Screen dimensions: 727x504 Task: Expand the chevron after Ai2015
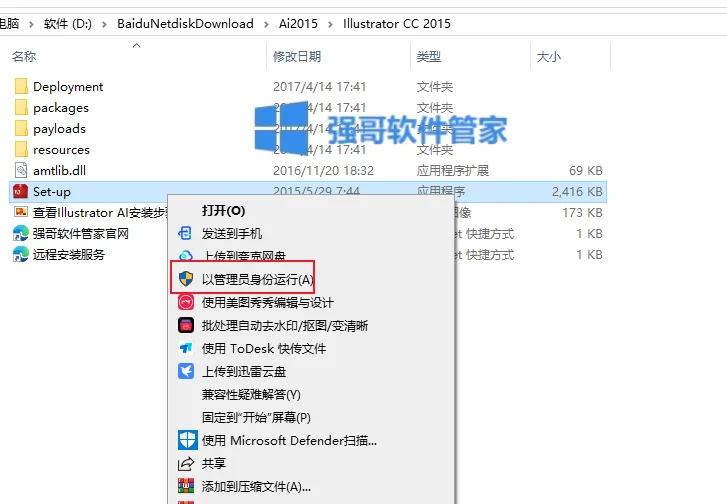point(330,24)
